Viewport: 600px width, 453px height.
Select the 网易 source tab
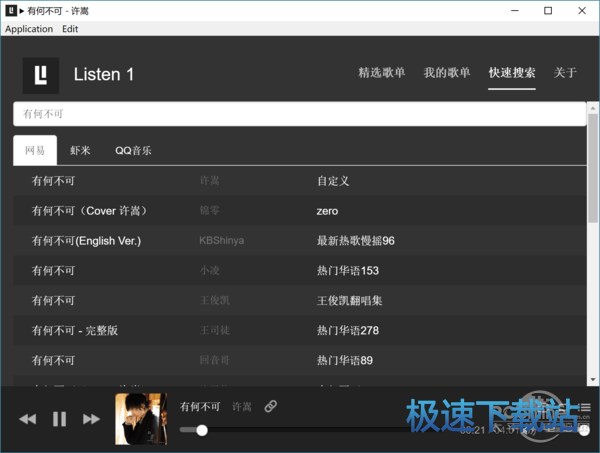tap(35, 150)
